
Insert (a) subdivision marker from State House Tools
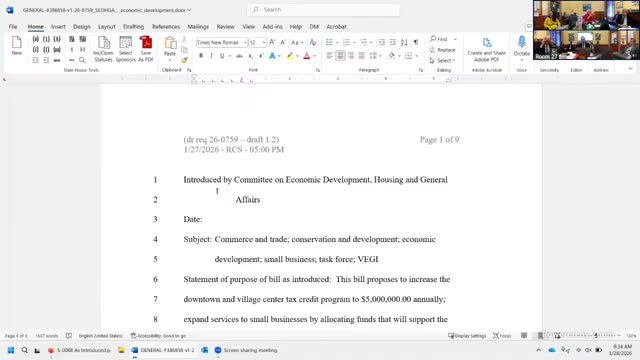[36, 39]
